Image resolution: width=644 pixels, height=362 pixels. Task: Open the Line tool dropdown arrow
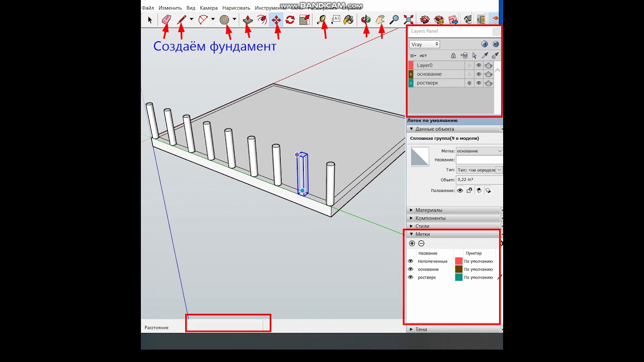191,20
